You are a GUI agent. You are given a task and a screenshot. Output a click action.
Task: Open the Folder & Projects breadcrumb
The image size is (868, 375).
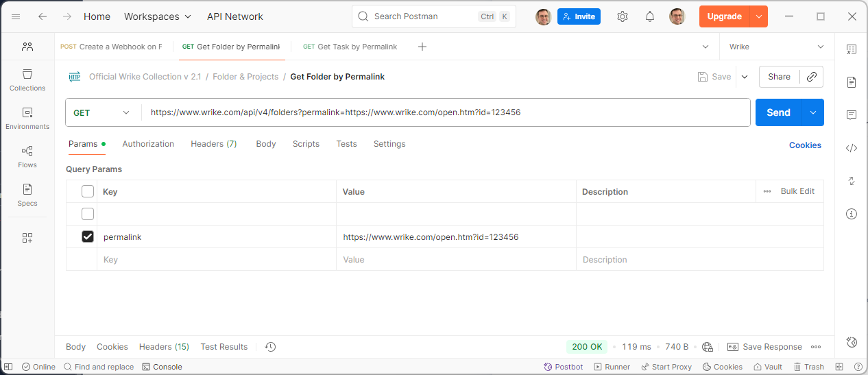pyautogui.click(x=245, y=77)
